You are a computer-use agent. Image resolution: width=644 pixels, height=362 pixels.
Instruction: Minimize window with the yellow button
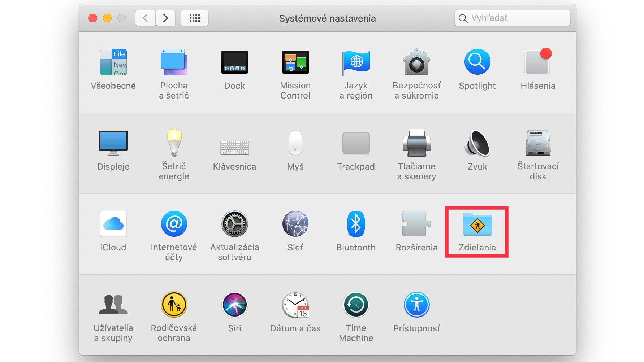107,18
